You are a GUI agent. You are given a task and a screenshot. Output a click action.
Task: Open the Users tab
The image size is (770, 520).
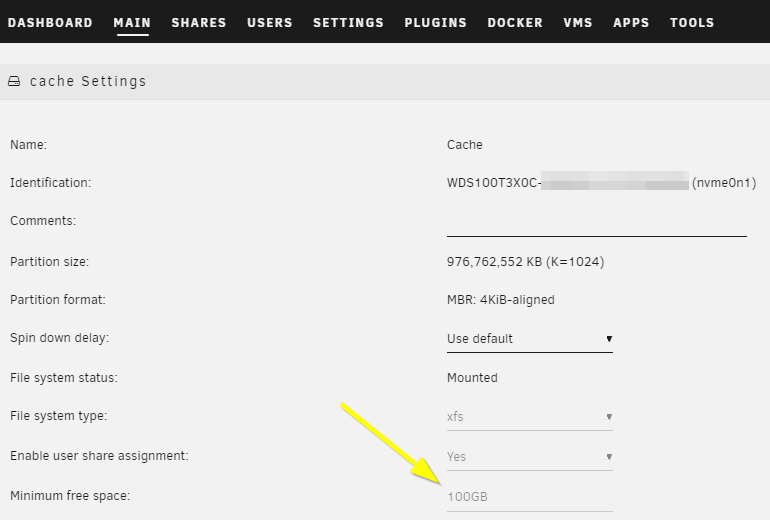click(270, 23)
